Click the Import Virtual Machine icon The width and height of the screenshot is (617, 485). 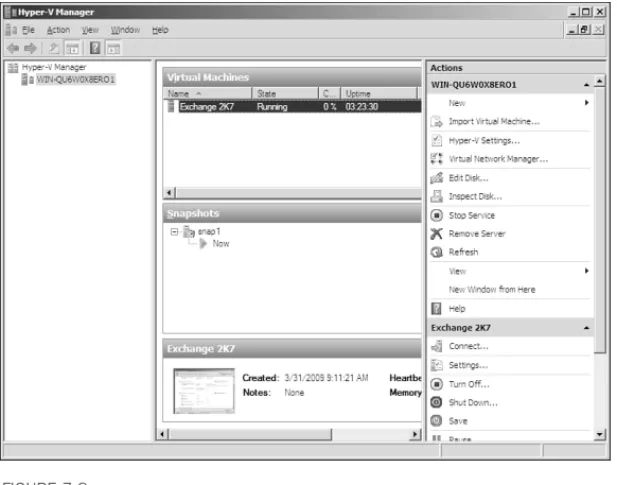[436, 122]
